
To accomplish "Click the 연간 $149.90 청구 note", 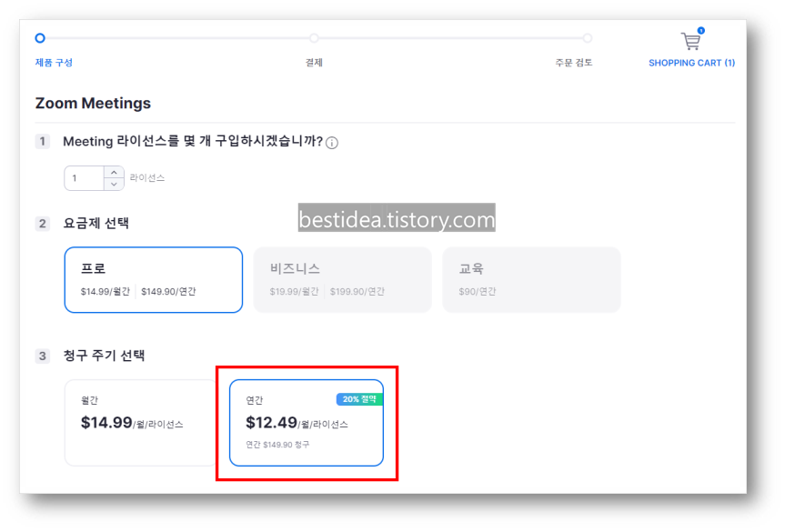I will click(x=277, y=445).
